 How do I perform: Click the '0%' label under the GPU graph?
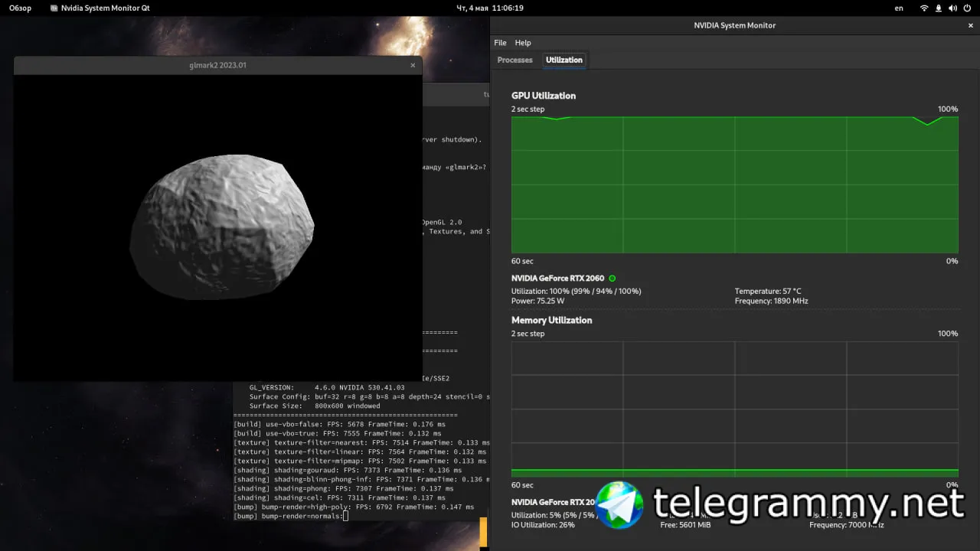(952, 261)
